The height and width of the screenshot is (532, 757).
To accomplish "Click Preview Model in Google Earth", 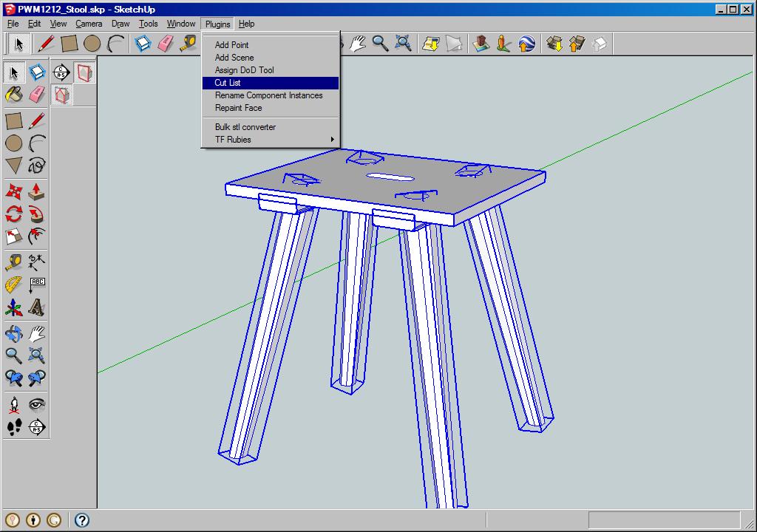I will (526, 44).
